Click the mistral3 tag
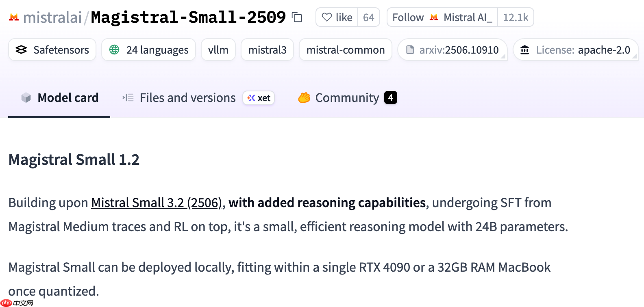 [267, 50]
